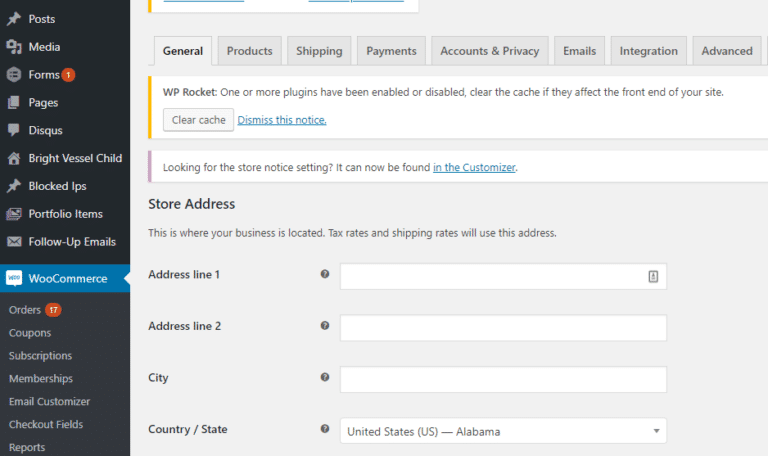
Task: Follow the 'in the Customizer' link
Action: [474, 168]
